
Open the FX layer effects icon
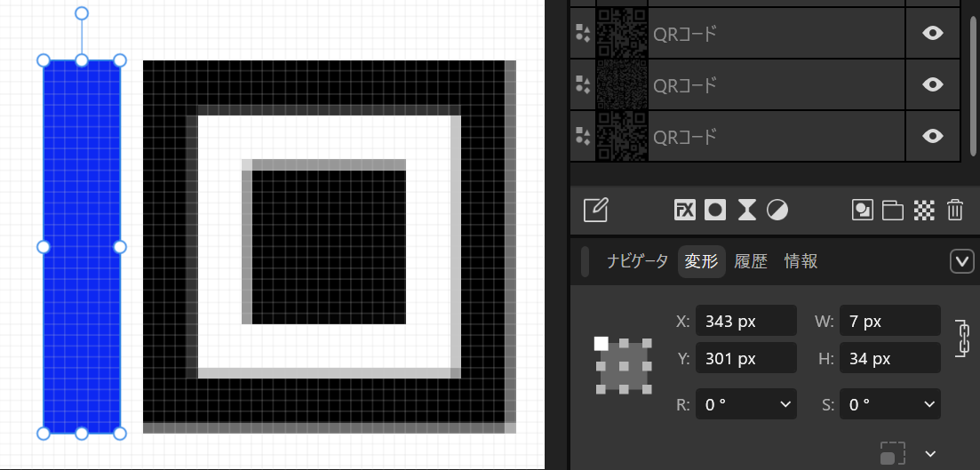[685, 210]
